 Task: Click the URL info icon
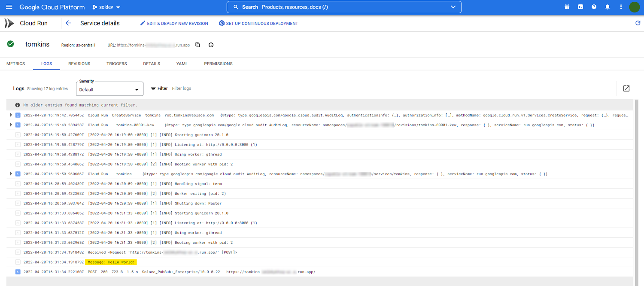click(211, 45)
